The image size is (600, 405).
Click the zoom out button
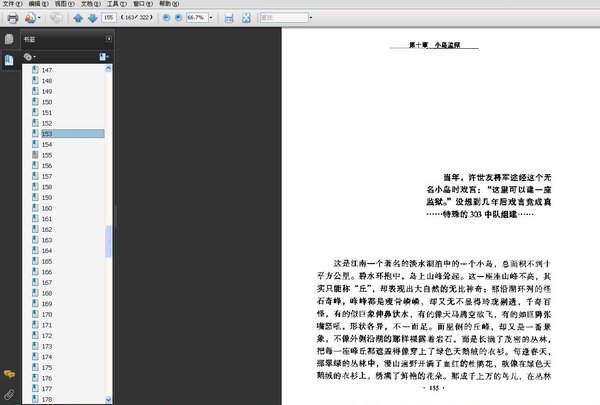[166, 18]
